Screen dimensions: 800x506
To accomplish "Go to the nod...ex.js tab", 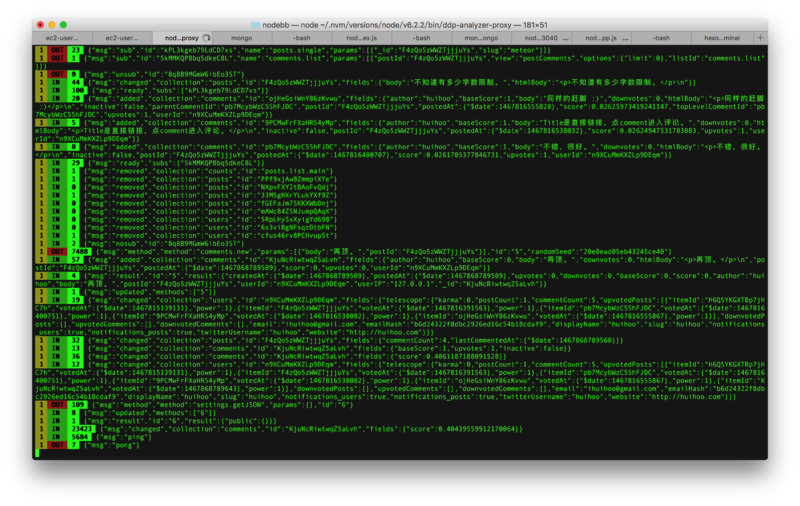I will click(362, 37).
